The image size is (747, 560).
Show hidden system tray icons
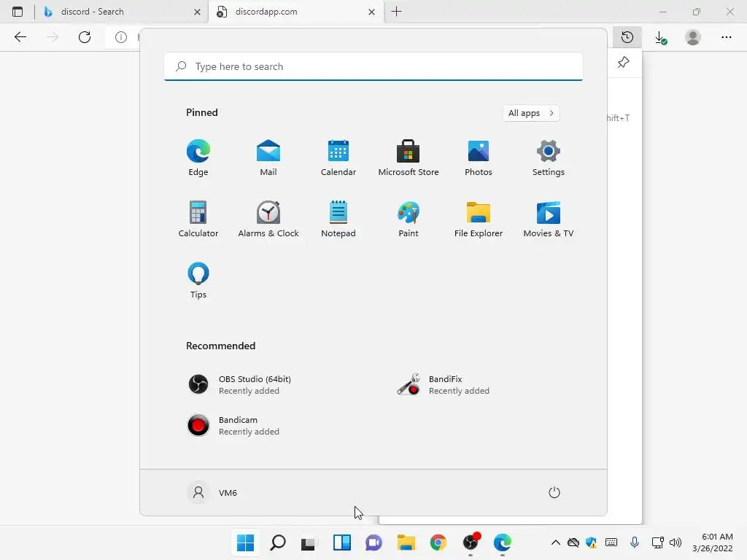click(x=555, y=542)
